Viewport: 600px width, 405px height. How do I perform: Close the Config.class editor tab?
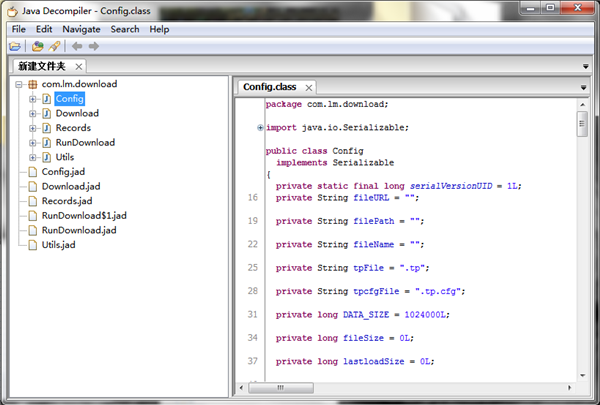click(309, 88)
